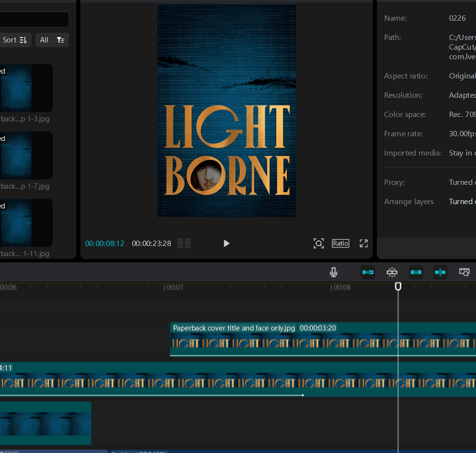Viewport: 476px width, 453px height.
Task: Toggle the main track magnet
Action: tap(368, 272)
